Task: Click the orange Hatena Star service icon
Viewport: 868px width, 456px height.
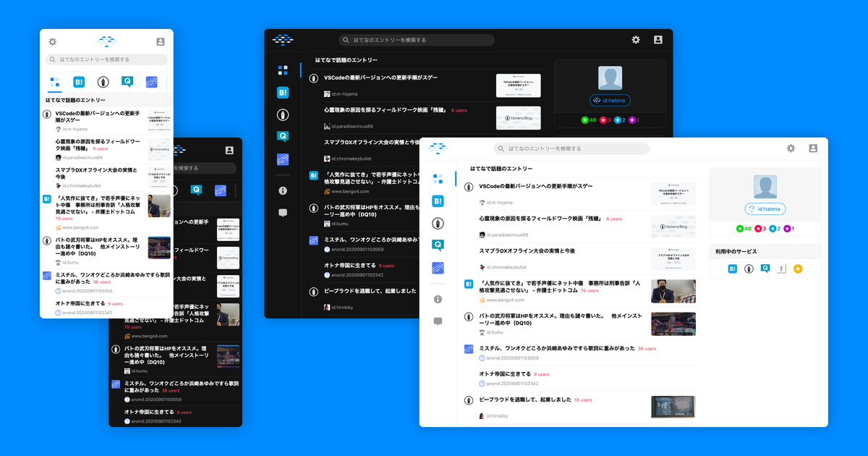Action: pos(799,269)
